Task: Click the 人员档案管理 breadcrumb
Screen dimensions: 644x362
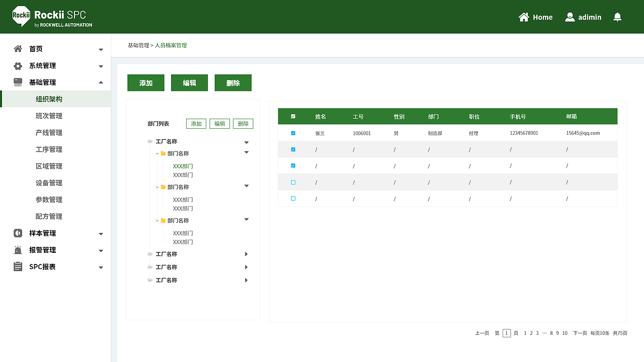Action: 171,45
